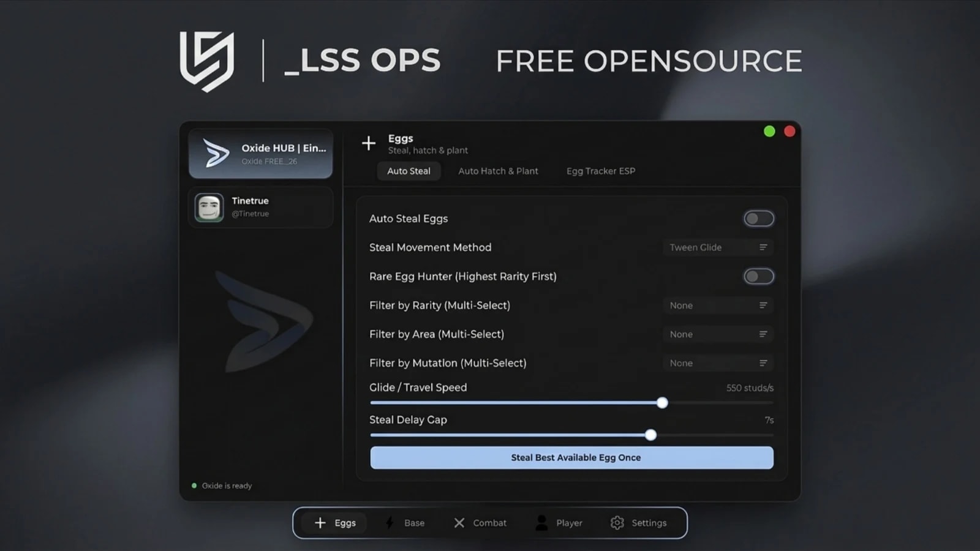Click list icon in Filter by Area dropdown

coord(763,334)
